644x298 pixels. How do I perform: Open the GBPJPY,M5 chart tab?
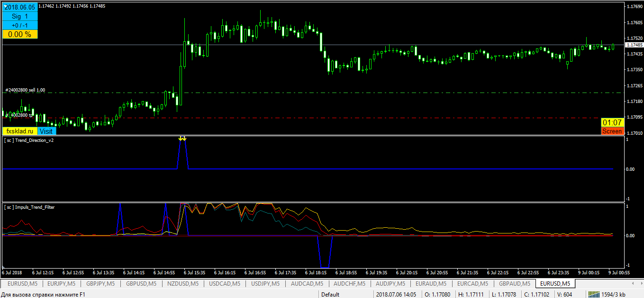pos(100,284)
